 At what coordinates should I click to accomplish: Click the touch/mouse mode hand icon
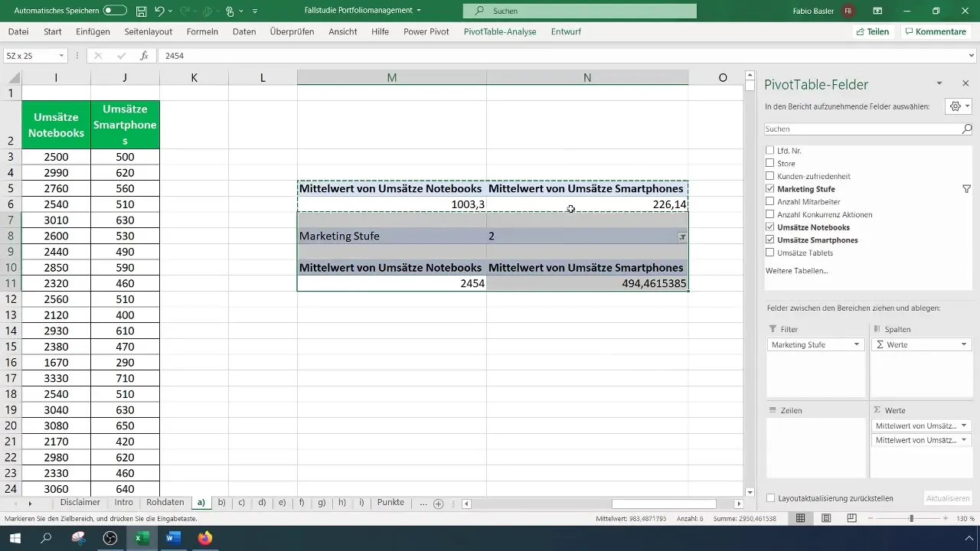coord(230,11)
